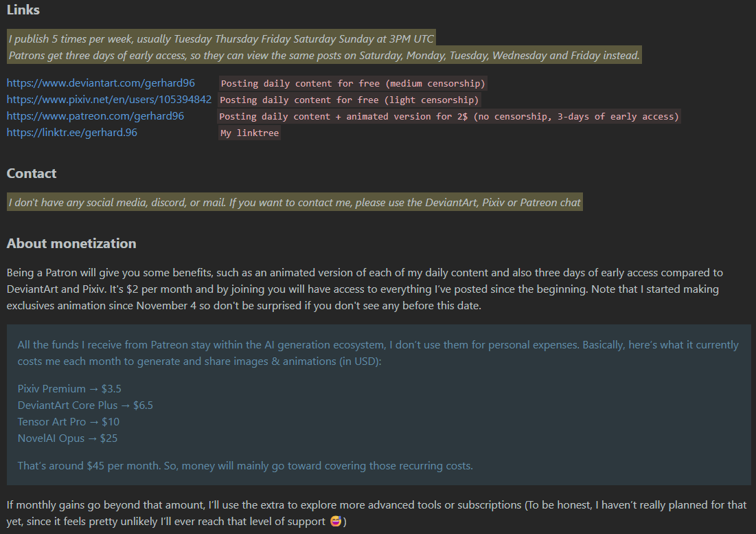Click the 'Tensor Art Pro → $10' line
Image resolution: width=756 pixels, height=534 pixels.
point(69,421)
